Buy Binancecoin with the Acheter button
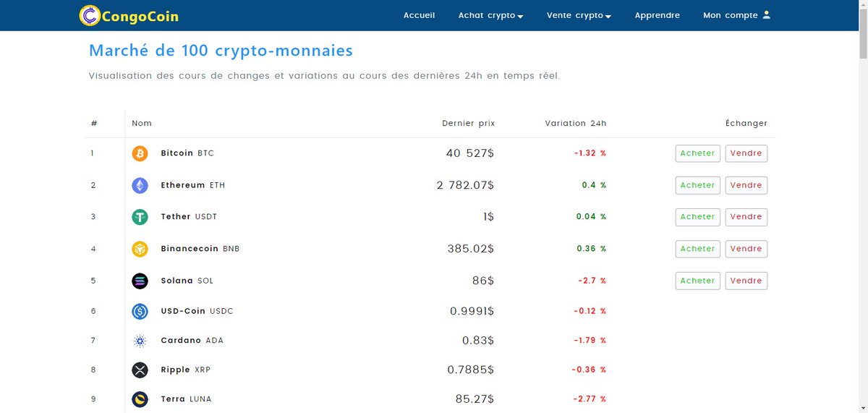868x413 pixels. [698, 249]
